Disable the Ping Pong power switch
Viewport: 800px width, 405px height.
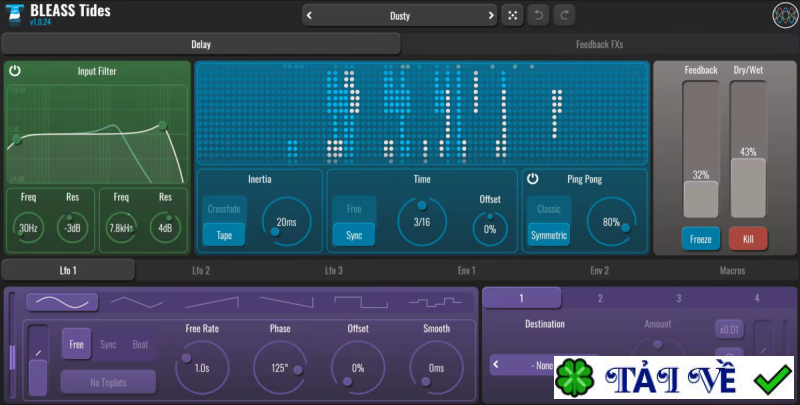coord(533,179)
